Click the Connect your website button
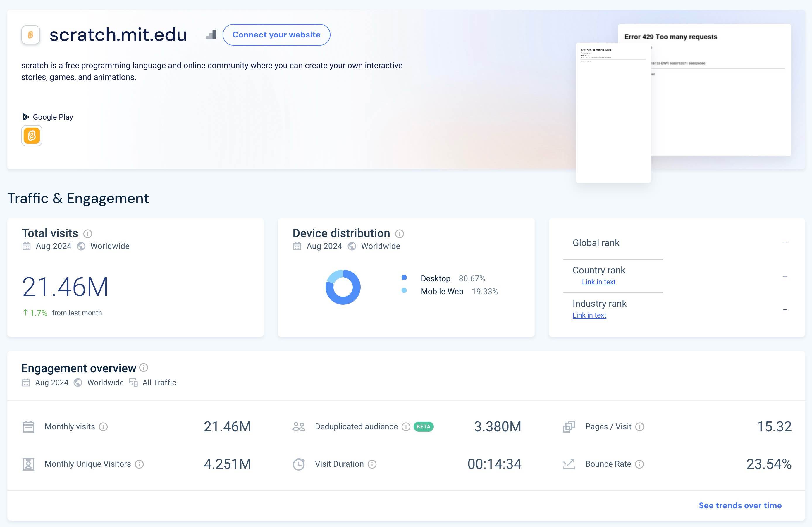The width and height of the screenshot is (812, 527). point(276,35)
